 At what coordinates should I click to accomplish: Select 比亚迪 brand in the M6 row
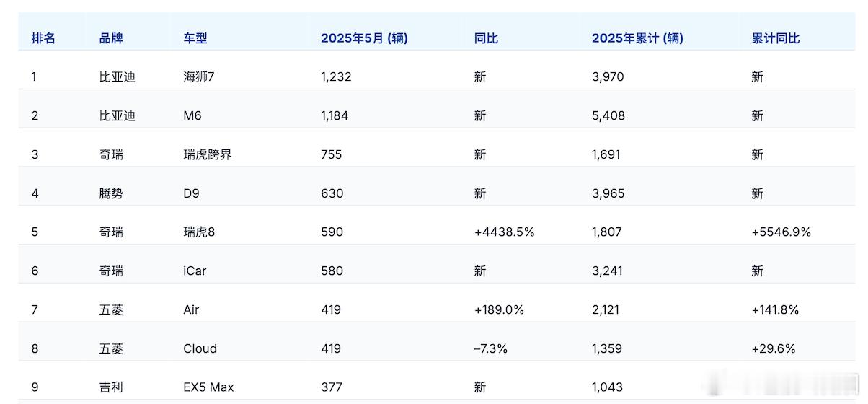117,115
